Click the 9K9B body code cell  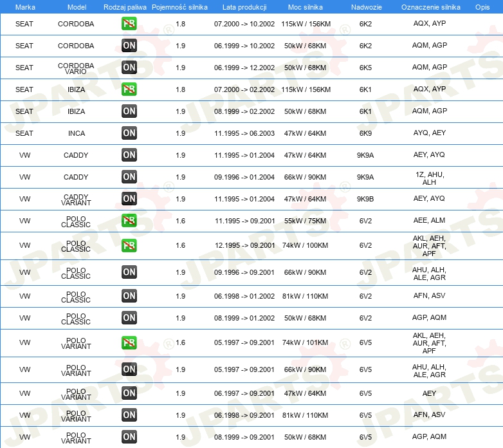click(x=365, y=199)
